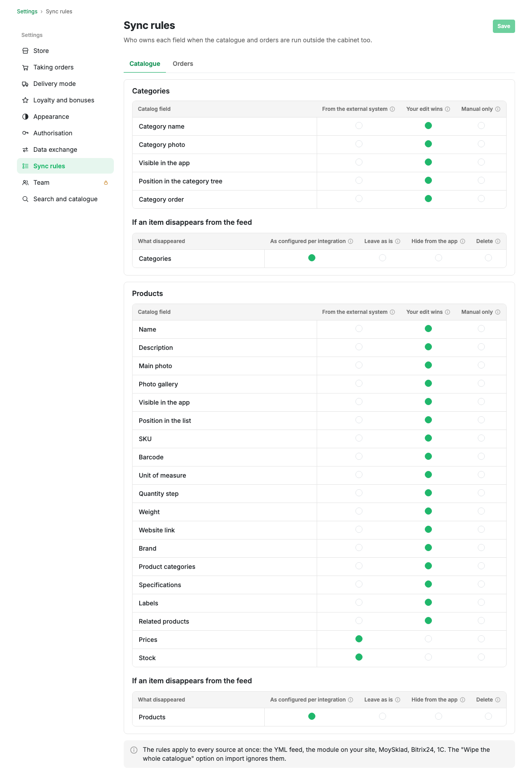Screen dimensions: 532x783
Task: Show "Hide from the app" info icon above Categories row
Action: point(463,241)
